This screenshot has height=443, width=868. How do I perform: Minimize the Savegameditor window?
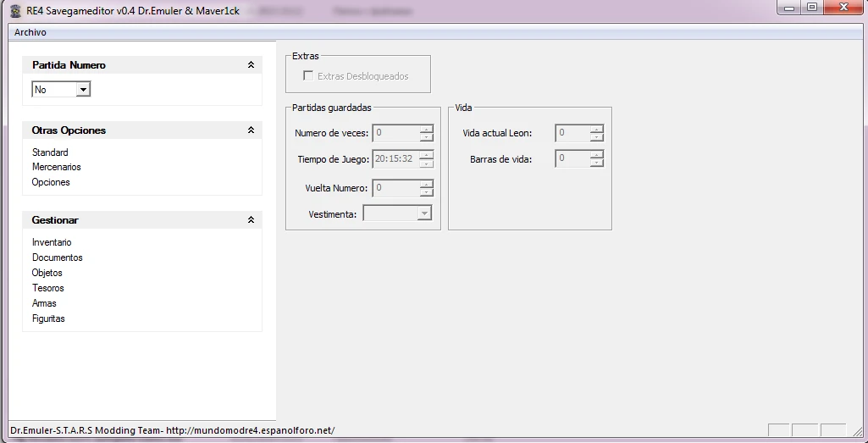789,8
